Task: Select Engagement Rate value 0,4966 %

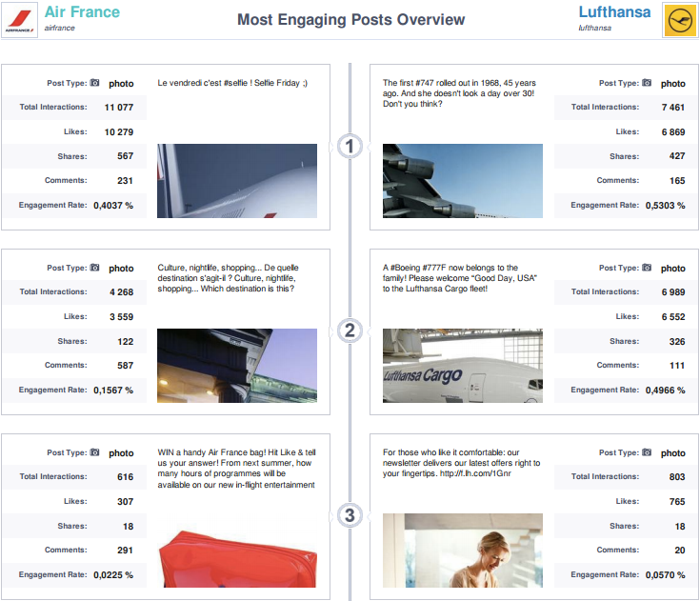Action: (x=665, y=391)
